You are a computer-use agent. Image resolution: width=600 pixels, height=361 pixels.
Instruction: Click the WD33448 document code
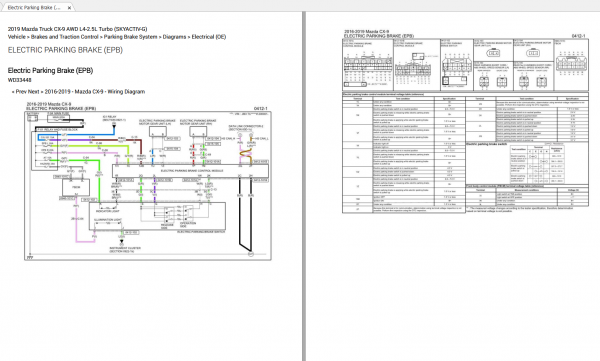pyautogui.click(x=20, y=80)
